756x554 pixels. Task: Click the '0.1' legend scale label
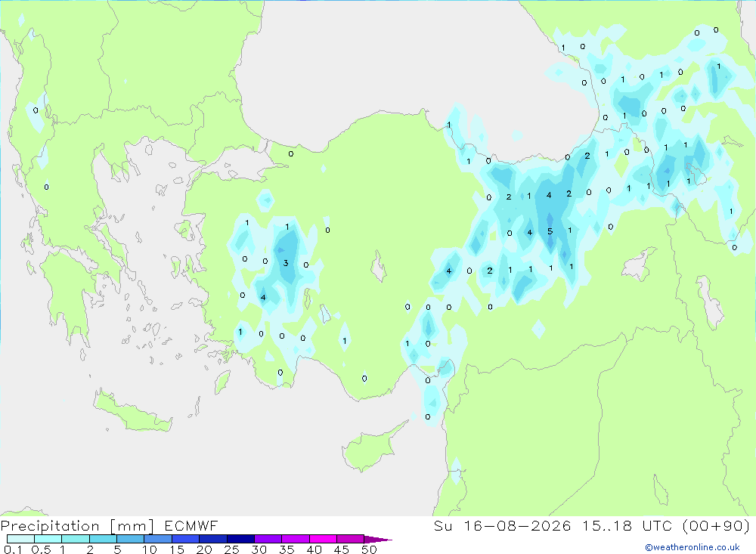click(13, 549)
